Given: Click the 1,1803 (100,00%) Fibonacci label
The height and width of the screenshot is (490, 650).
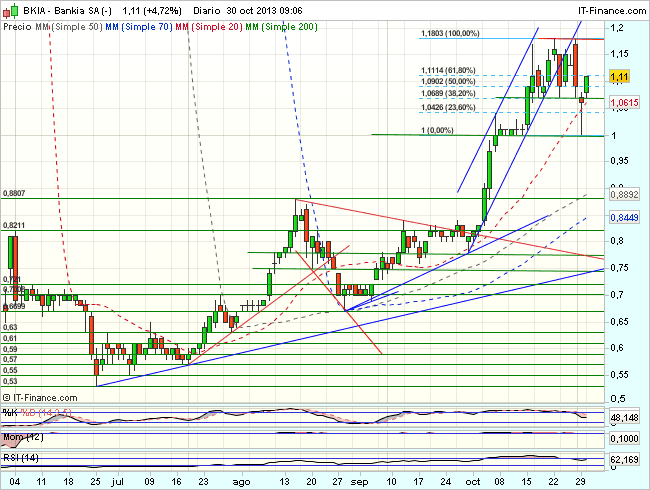Looking at the screenshot, I should coord(450,33).
